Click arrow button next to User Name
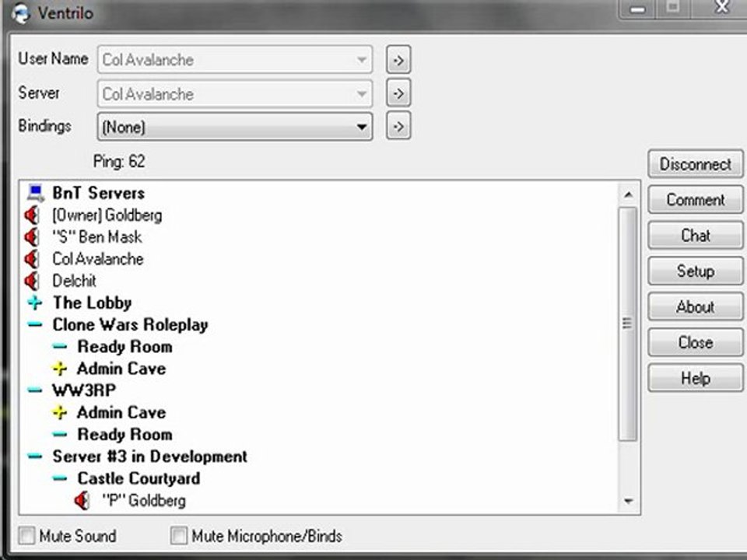Screen dimensions: 747x560 click(398, 60)
